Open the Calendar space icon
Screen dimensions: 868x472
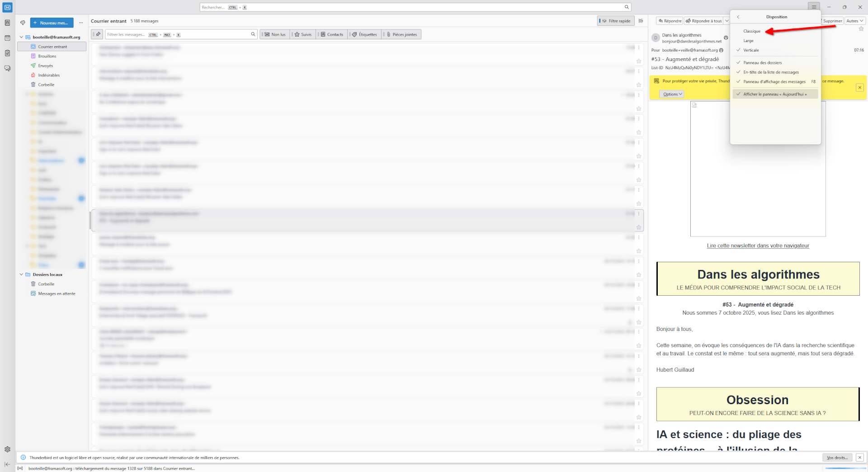[7, 38]
